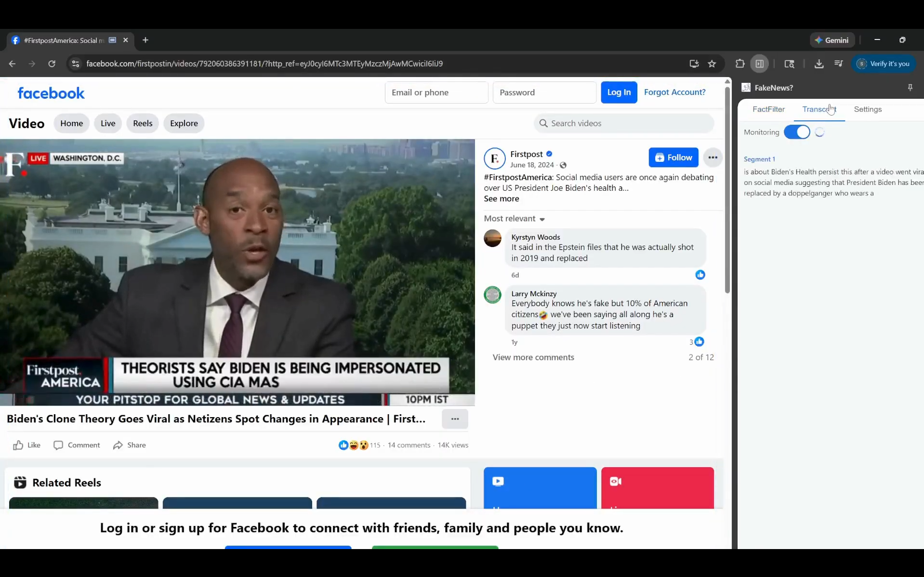Click the facebook logo
The image size is (924, 577).
[51, 93]
